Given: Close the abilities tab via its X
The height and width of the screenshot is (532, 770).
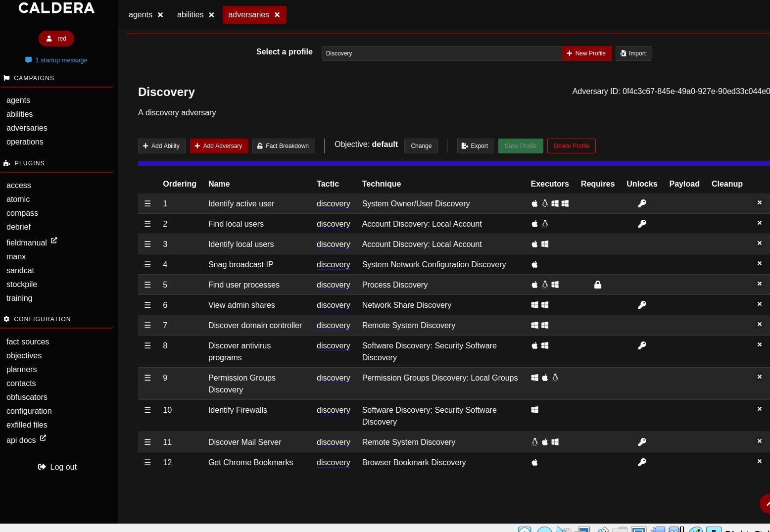Looking at the screenshot, I should coord(212,15).
